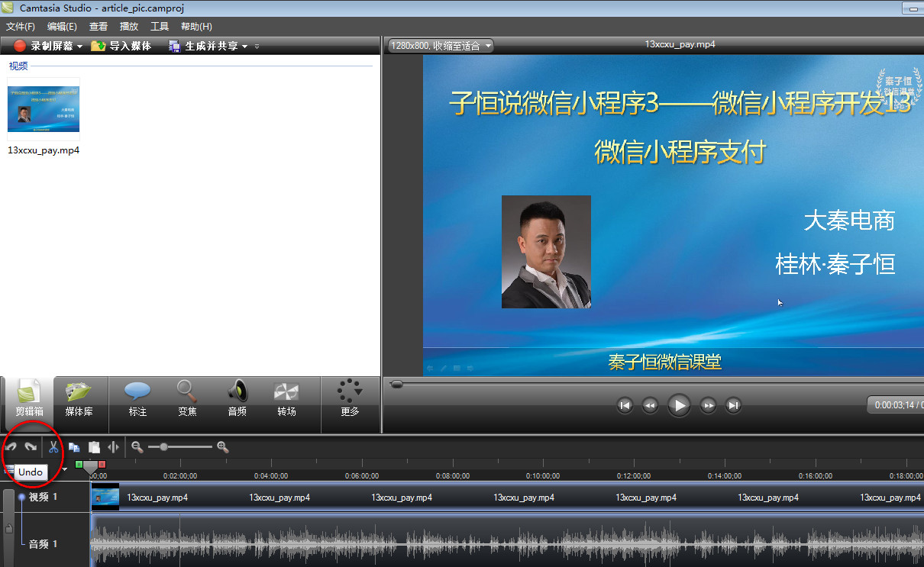Click the Redo arrow in timeline toolbar
Viewport: 924px width, 567px height.
click(x=31, y=447)
